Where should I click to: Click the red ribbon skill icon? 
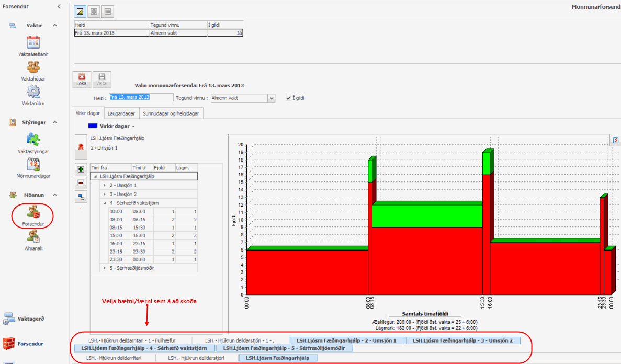(81, 147)
